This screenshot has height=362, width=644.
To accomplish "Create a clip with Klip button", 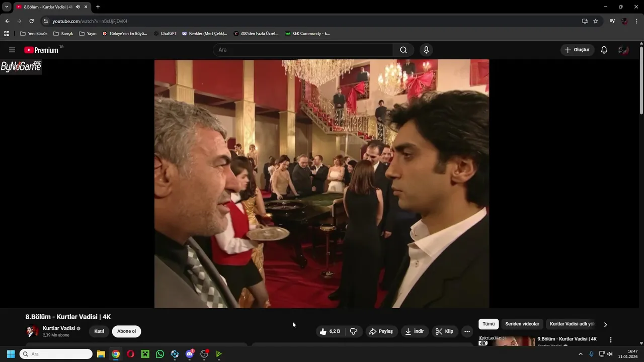I will [x=444, y=331].
